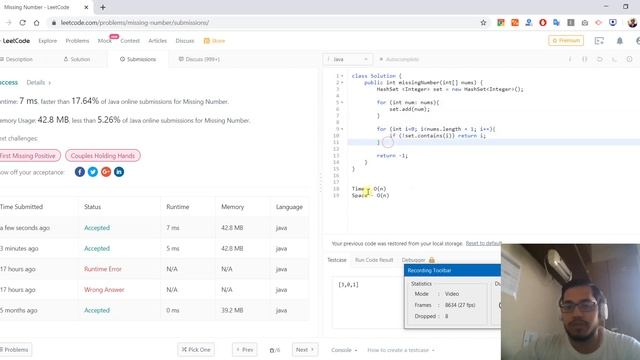Click the debugger lock icon
Image resolution: width=640 pixels, height=360 pixels.
431,260
